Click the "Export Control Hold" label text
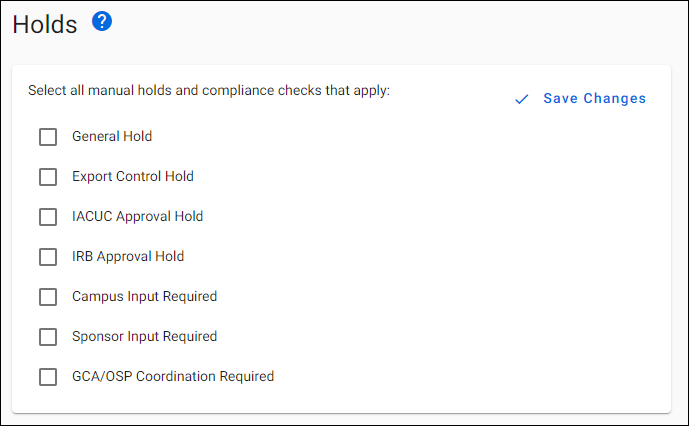 click(133, 176)
